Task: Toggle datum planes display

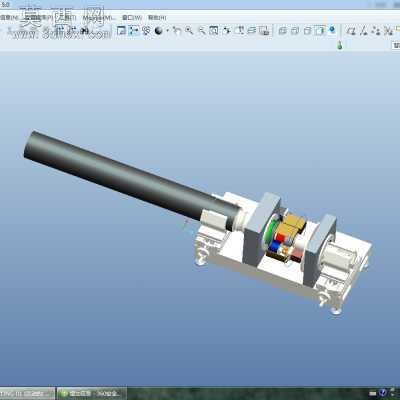Action: [351, 31]
